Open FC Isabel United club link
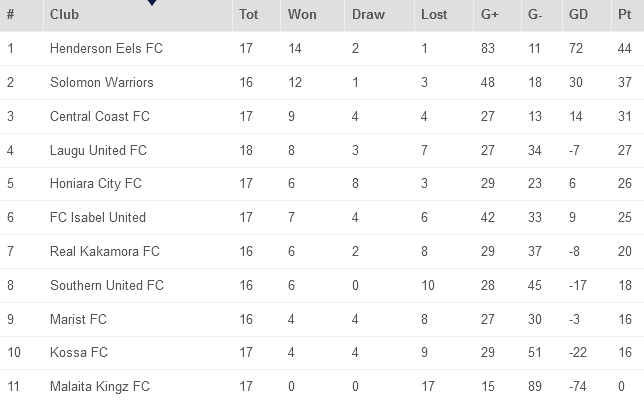 point(98,218)
